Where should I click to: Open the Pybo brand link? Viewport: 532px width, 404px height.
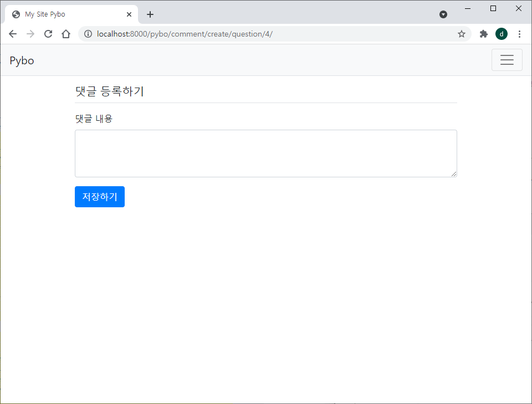coord(22,61)
